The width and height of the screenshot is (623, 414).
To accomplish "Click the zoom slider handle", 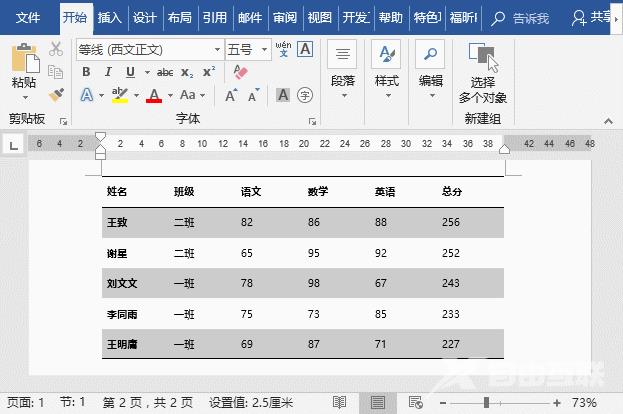I will point(487,402).
